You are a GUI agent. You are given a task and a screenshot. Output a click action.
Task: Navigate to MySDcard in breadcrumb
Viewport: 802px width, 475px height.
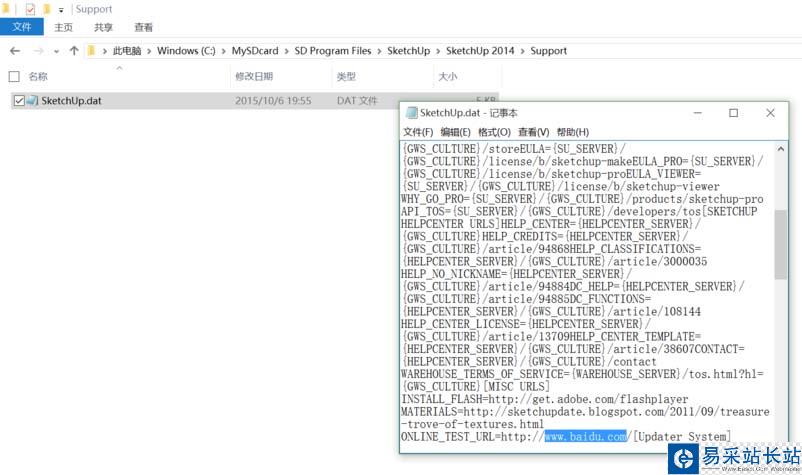pyautogui.click(x=255, y=51)
